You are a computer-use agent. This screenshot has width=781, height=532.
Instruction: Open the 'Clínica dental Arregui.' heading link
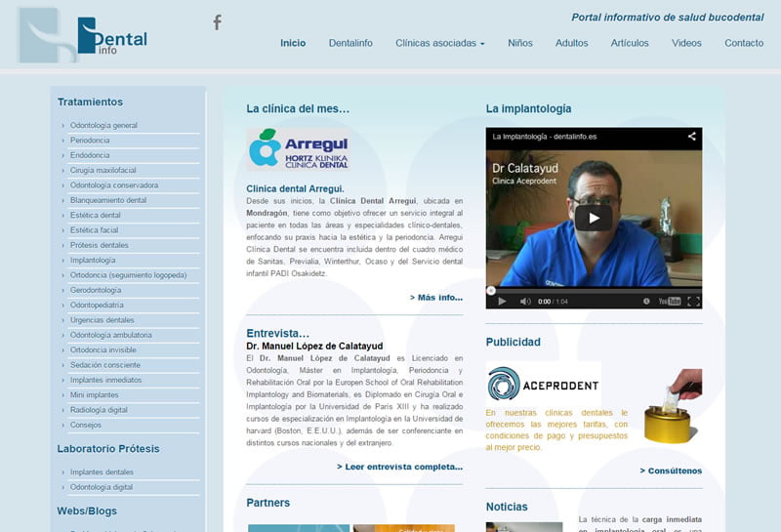click(x=295, y=188)
